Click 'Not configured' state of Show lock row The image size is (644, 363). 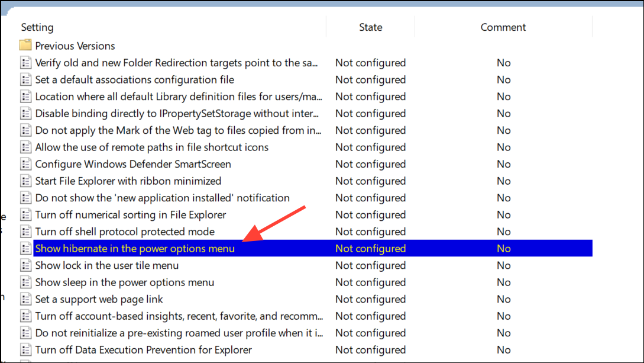click(370, 265)
